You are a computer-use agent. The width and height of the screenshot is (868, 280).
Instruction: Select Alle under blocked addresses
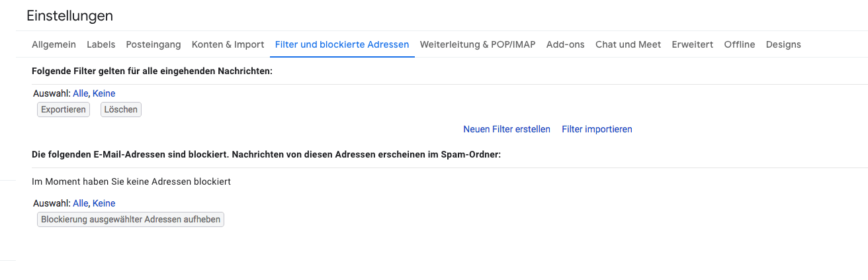click(80, 203)
